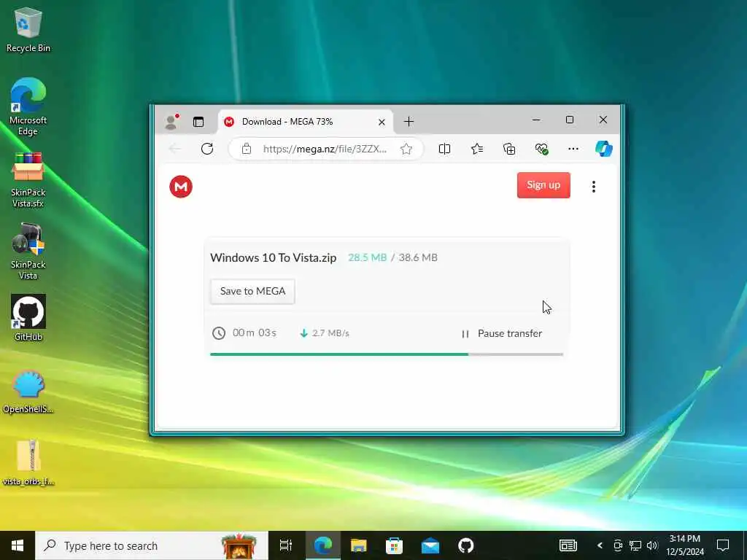747x560 pixels.
Task: Select the vista_orbs_f... zip file icon
Action: click(28, 462)
